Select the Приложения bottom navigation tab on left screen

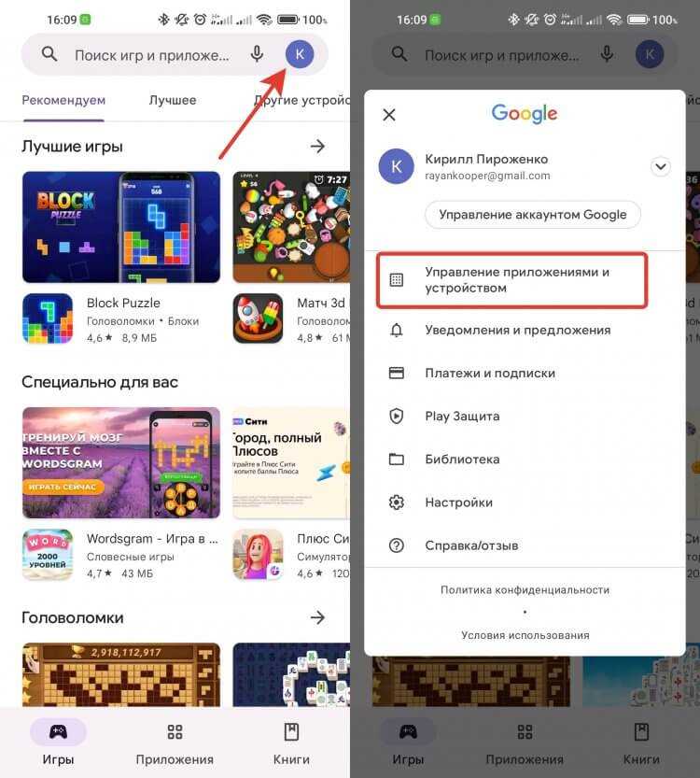click(x=175, y=743)
